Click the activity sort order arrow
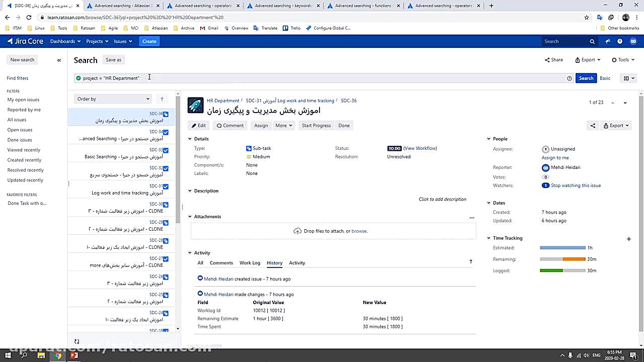 tap(471, 261)
